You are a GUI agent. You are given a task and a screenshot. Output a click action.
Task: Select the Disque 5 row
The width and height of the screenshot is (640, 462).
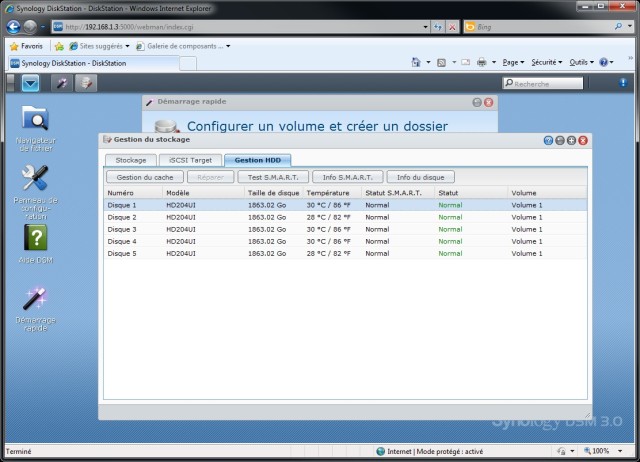pos(345,253)
